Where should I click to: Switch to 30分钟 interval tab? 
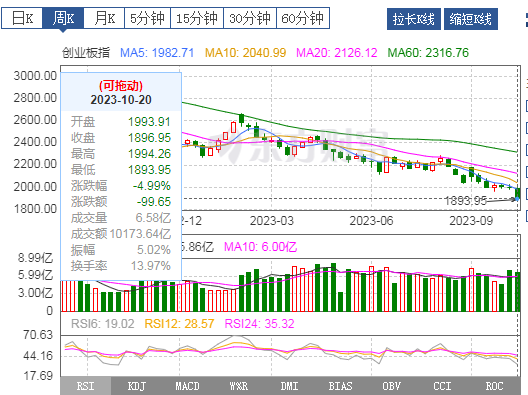[250, 18]
